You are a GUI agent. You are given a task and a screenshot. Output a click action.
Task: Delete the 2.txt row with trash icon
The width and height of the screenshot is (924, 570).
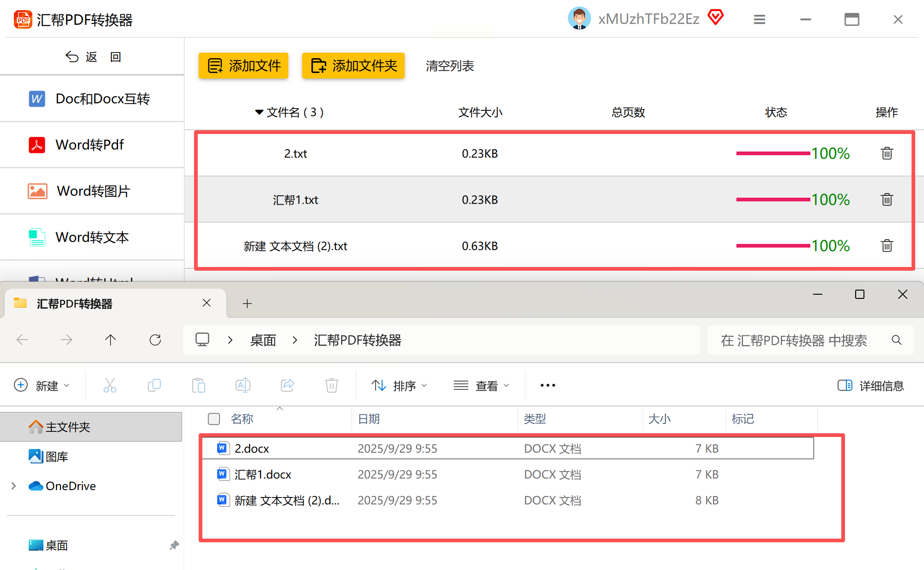coord(887,153)
